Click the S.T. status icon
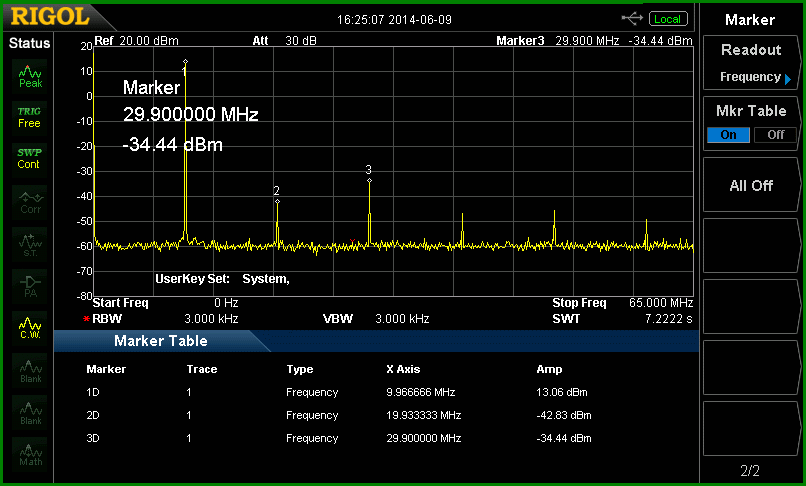 click(30, 245)
